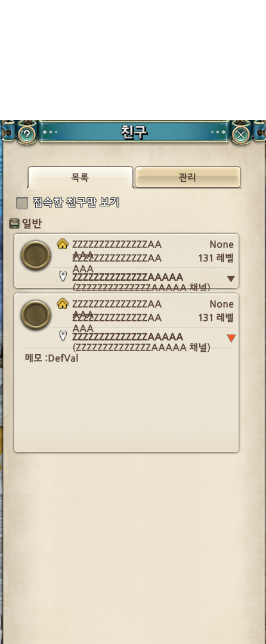Click the second friend's yellow house icon
This screenshot has width=266, height=644.
[x=63, y=304]
